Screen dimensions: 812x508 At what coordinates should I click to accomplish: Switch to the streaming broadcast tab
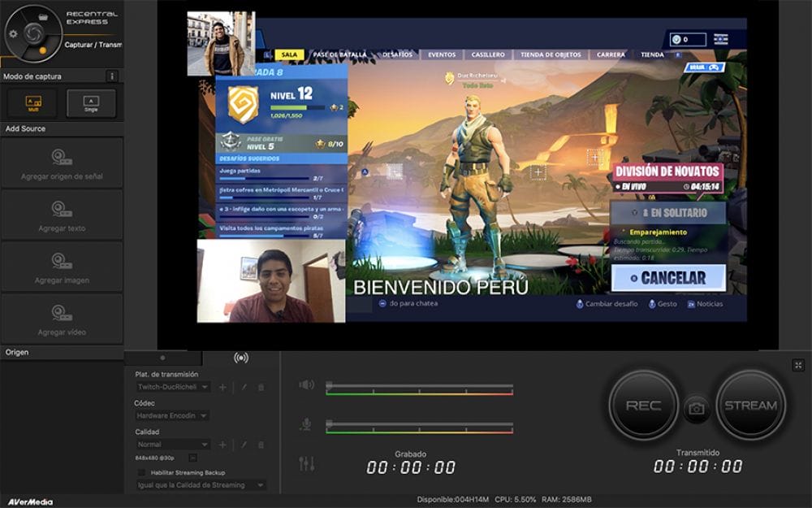[240, 358]
